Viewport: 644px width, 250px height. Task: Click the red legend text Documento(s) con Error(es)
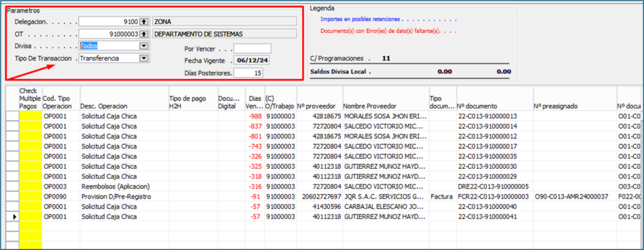tap(380, 31)
